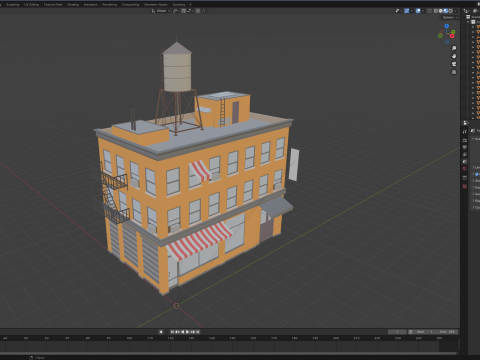
Task: Open the overlays options dropdown arrow
Action: pos(423,11)
